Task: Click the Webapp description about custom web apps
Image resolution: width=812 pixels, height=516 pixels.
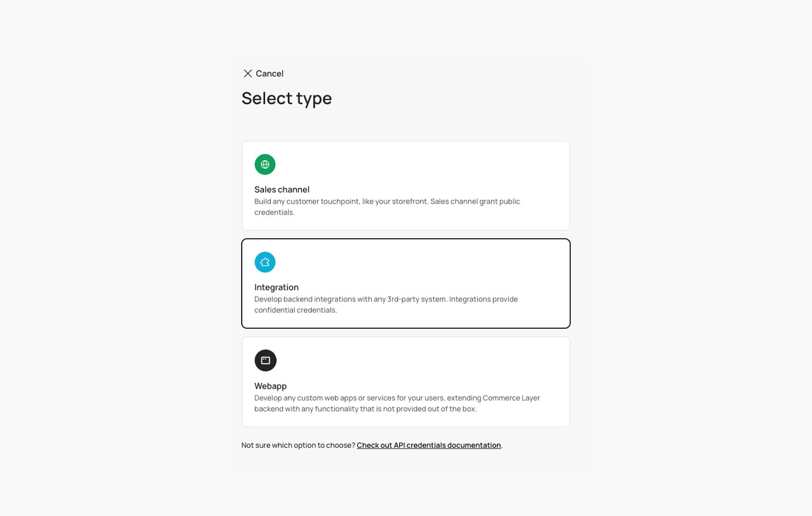Action: [x=397, y=398]
